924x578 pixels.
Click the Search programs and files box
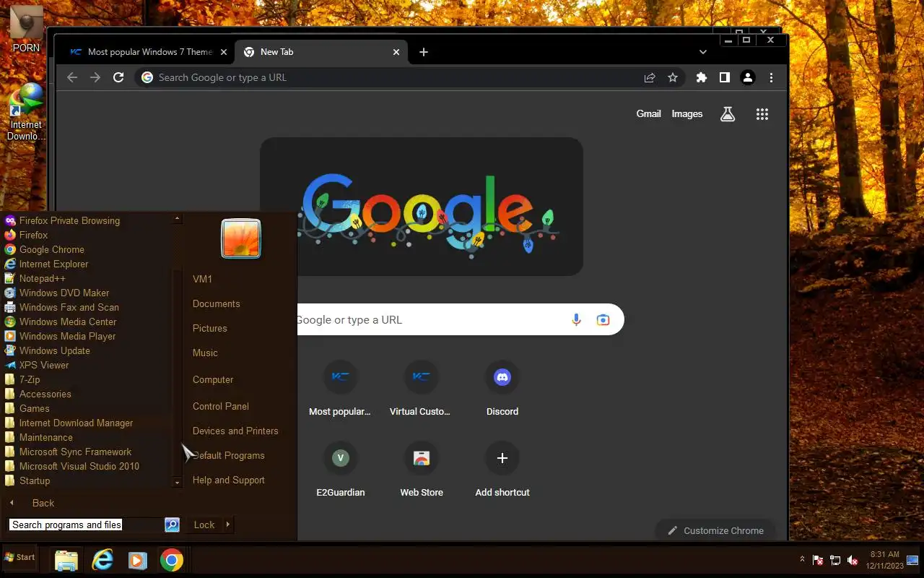pos(85,525)
